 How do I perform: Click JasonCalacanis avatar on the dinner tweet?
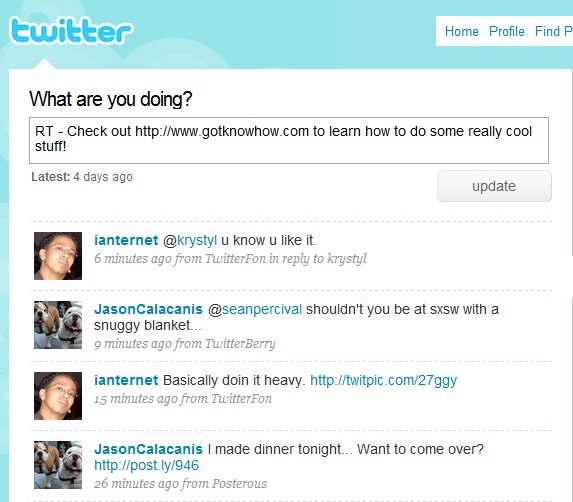tap(58, 465)
